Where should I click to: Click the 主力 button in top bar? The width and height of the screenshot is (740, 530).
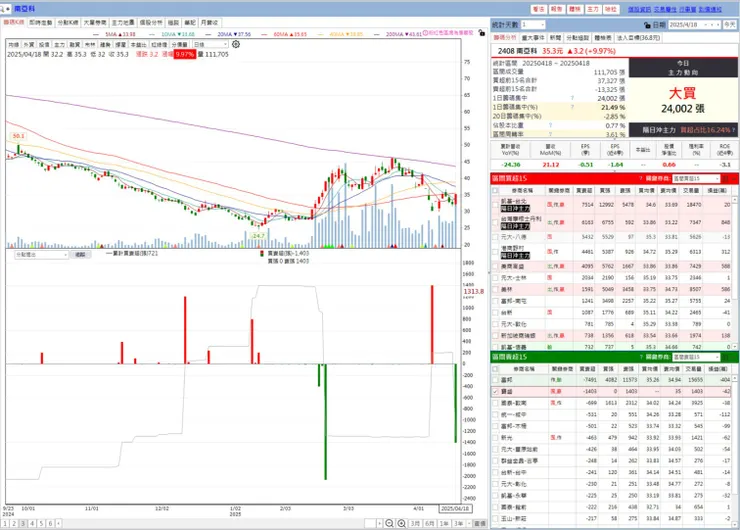pyautogui.click(x=593, y=9)
